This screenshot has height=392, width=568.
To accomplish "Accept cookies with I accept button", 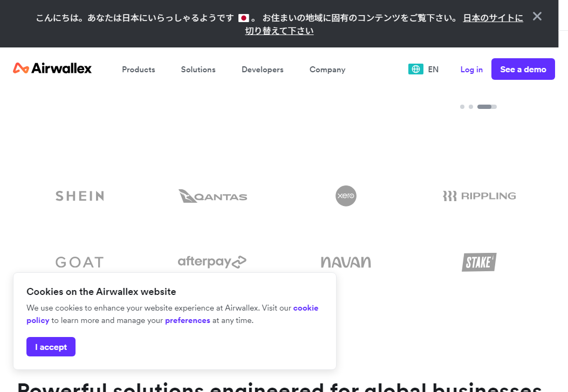I will click(x=51, y=347).
